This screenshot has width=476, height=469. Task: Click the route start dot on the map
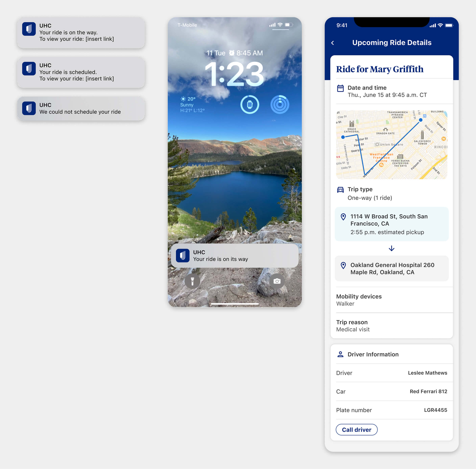343,137
